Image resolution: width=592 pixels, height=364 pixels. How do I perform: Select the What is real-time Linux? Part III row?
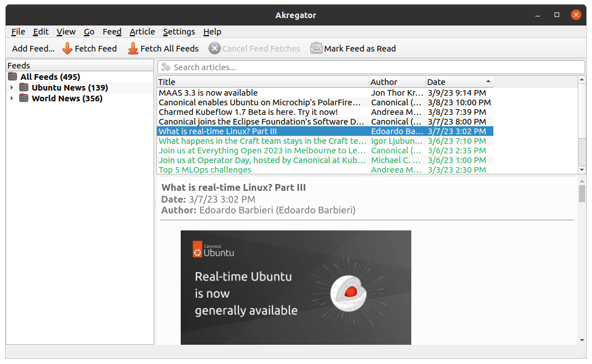click(x=325, y=131)
